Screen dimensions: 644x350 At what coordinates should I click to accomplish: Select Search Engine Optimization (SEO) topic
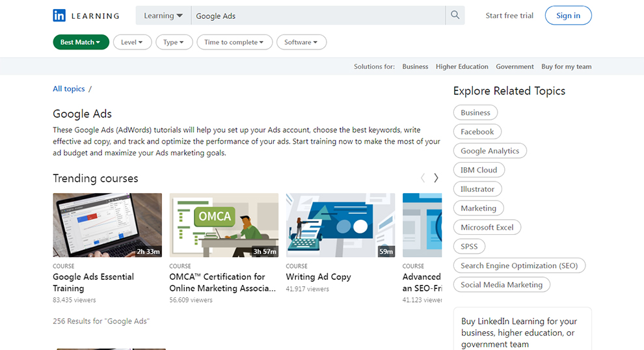pyautogui.click(x=519, y=265)
